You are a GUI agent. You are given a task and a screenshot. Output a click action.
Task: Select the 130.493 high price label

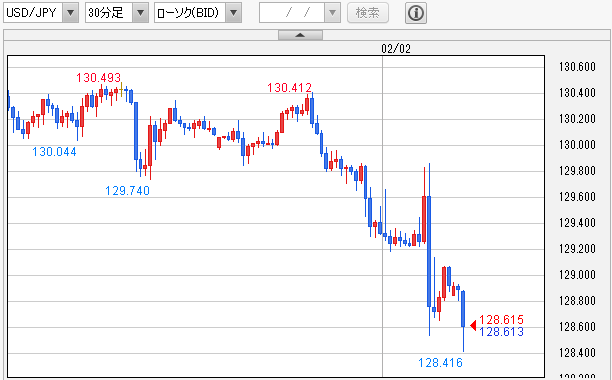point(98,78)
